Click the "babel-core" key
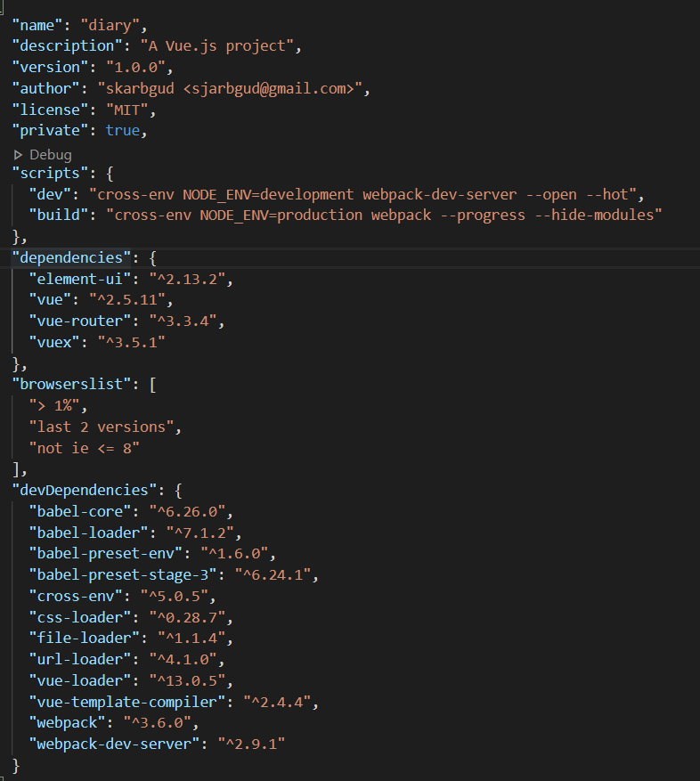 [x=80, y=511]
